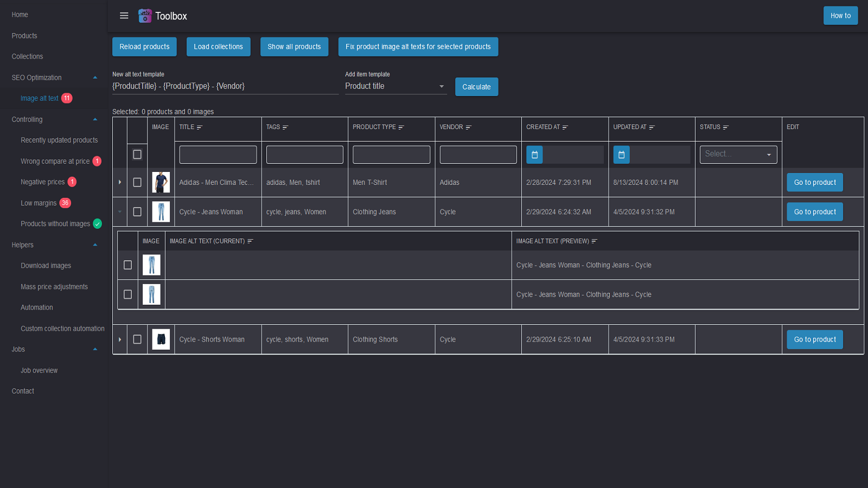The width and height of the screenshot is (868, 488).
Task: Check the first Jeans Woman image checkbox
Action: coord(128,265)
